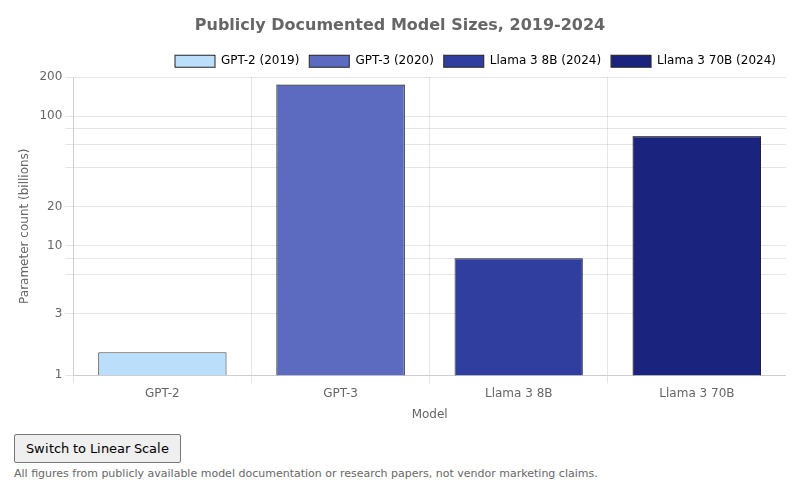Click the 100 y-axis tick label

(51, 116)
